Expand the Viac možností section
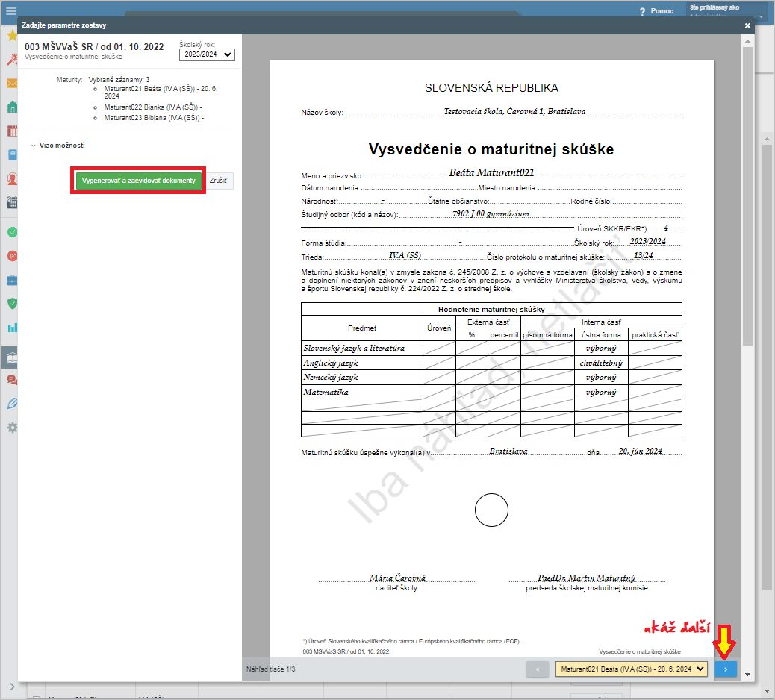This screenshot has width=775, height=700. (57, 146)
